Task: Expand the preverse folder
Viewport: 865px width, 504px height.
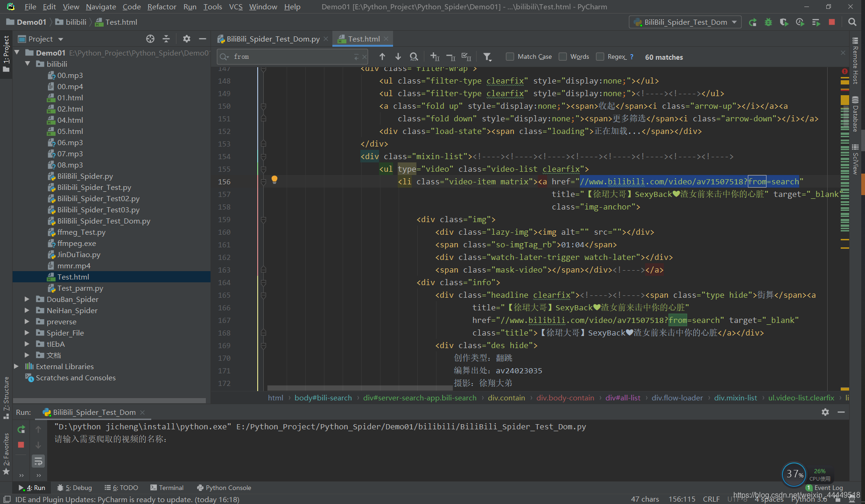Action: [x=27, y=322]
